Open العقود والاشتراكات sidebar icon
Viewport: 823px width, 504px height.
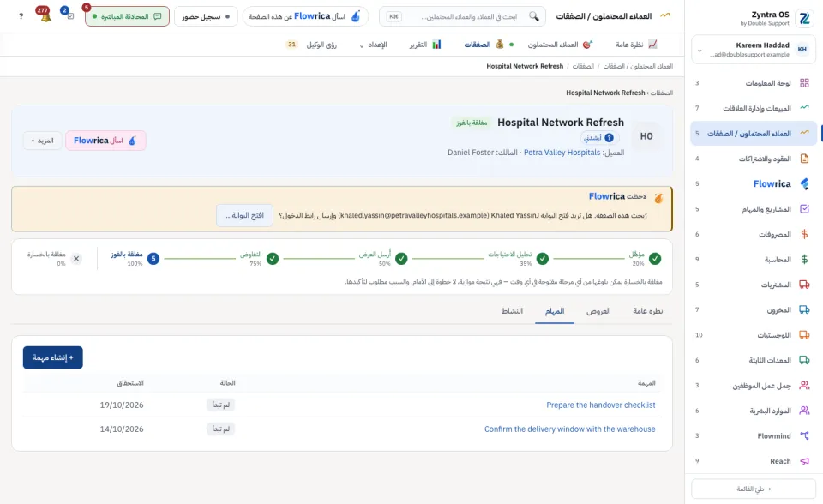click(804, 159)
